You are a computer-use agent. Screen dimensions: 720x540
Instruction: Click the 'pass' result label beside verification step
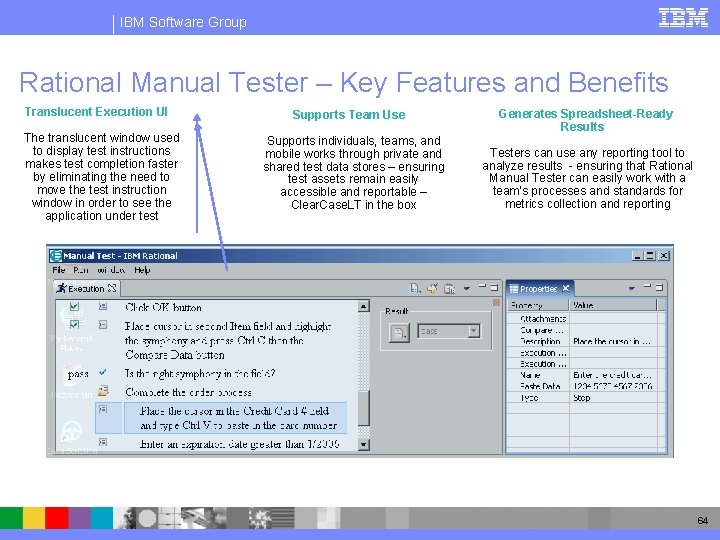pyautogui.click(x=78, y=374)
